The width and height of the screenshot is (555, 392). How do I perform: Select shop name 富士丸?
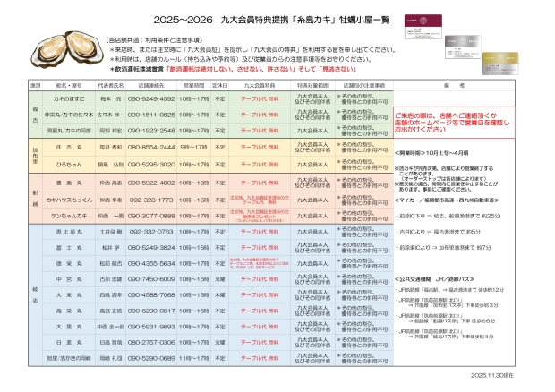coord(69,248)
